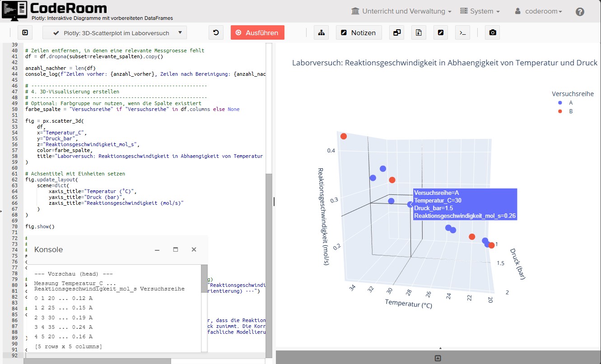Image resolution: width=601 pixels, height=364 pixels.
Task: Open Unterricht und Verwaltung menu
Action: [401, 11]
